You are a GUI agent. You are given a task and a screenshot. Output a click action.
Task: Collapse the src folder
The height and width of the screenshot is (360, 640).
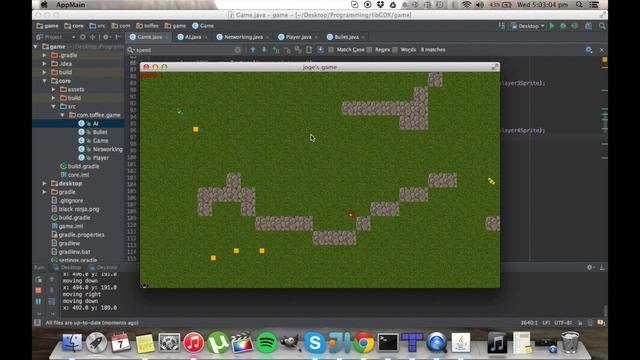[53, 107]
